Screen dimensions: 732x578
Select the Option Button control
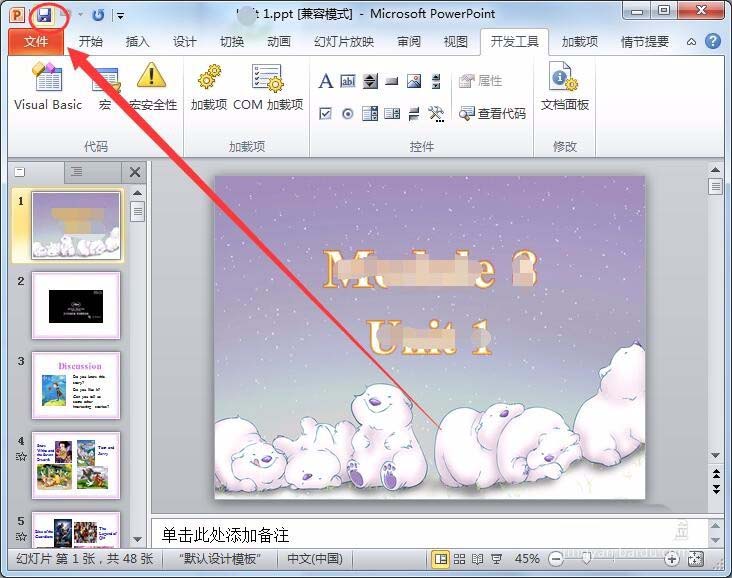coord(348,113)
